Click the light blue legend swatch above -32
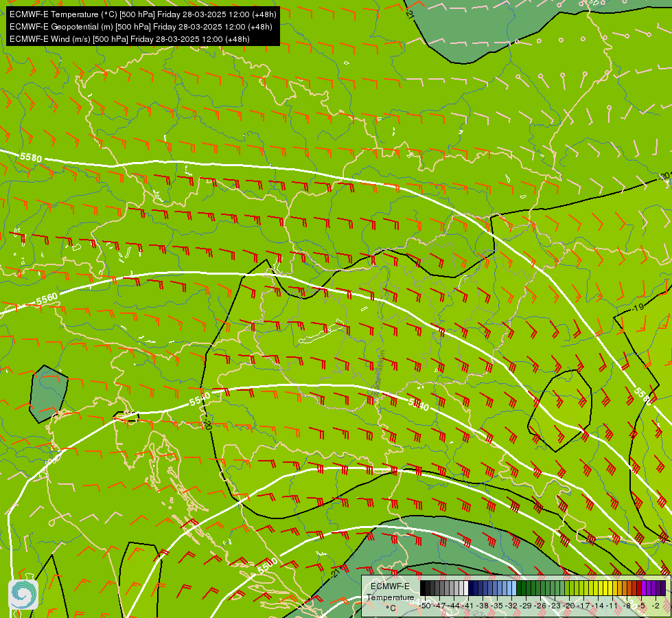672x618 pixels. tap(514, 588)
